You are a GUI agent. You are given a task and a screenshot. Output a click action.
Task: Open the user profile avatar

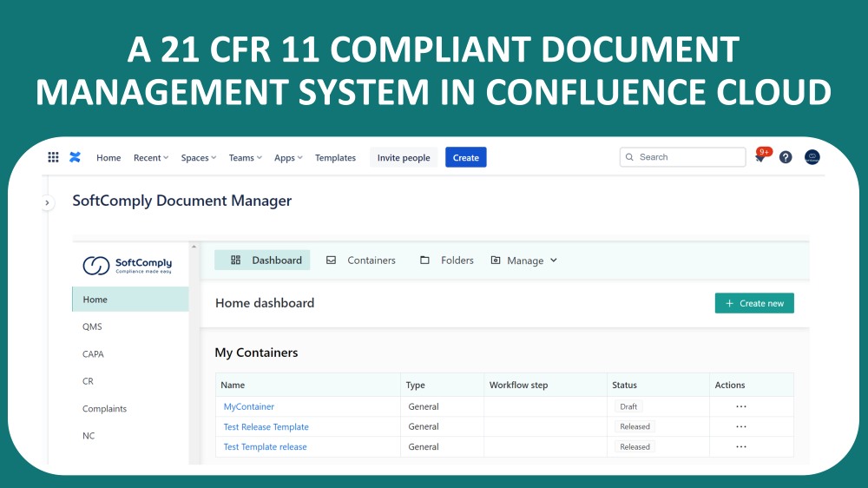click(x=812, y=157)
